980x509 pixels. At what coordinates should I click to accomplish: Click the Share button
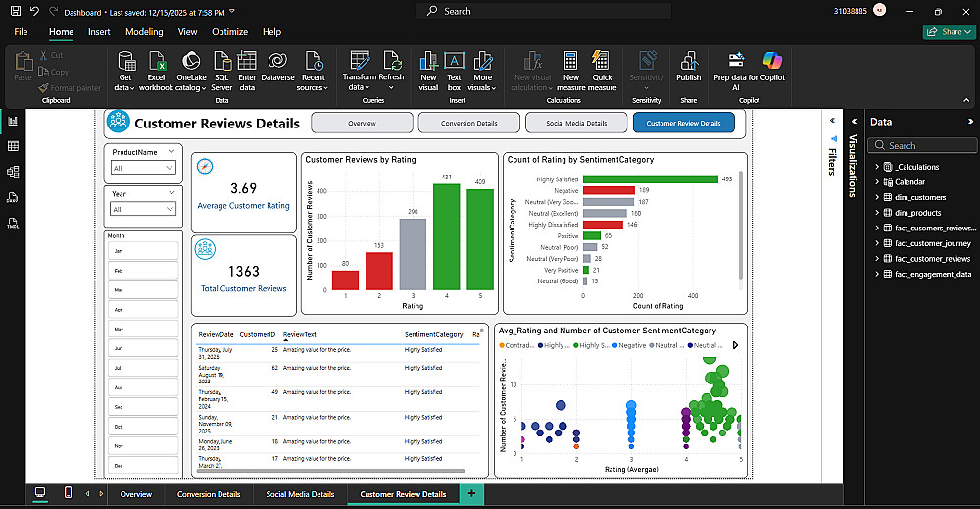tap(949, 32)
